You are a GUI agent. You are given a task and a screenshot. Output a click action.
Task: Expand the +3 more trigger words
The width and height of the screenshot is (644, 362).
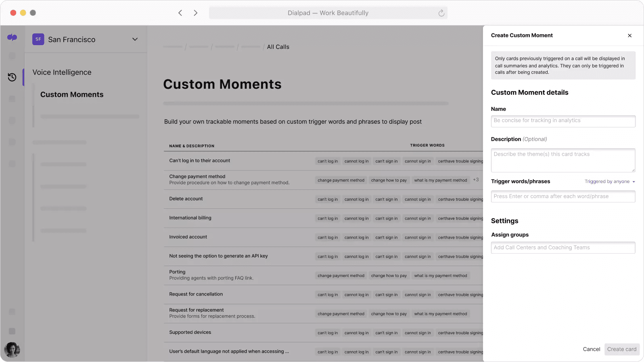coord(476,180)
